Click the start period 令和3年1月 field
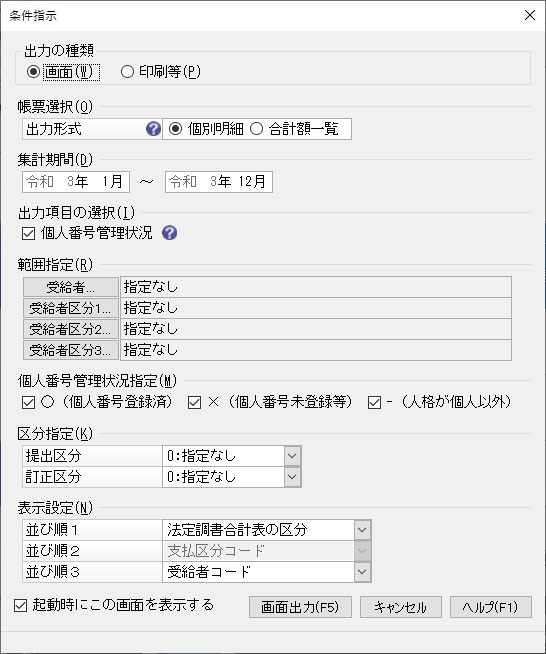Viewport: 546px width, 654px height. (76, 181)
